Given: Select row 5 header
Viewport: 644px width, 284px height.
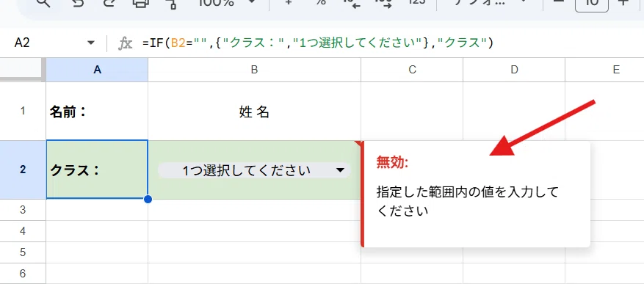Looking at the screenshot, I should [x=23, y=252].
